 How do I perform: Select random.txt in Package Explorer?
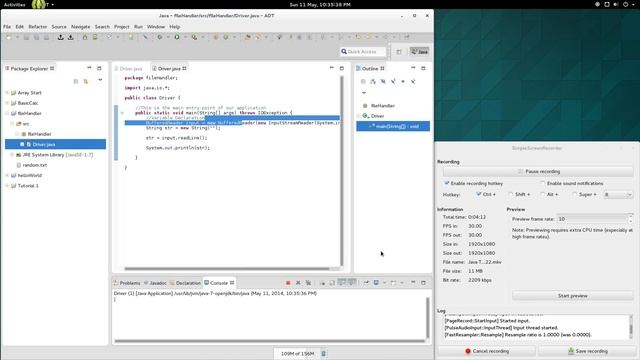coord(35,165)
